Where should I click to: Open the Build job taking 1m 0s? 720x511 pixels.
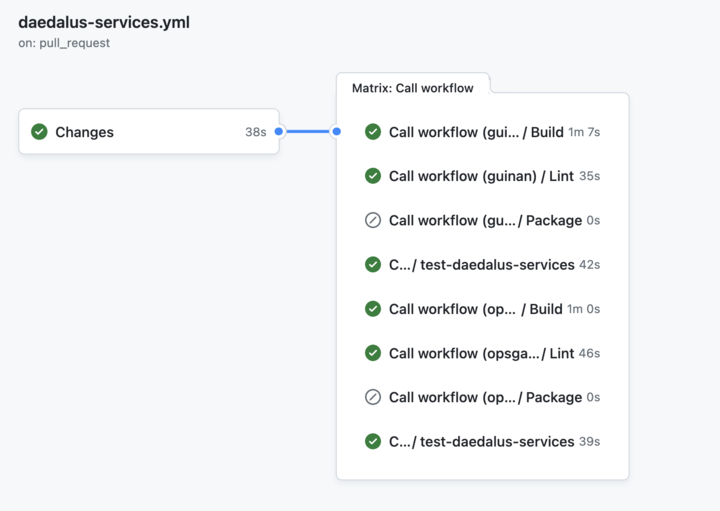pyautogui.click(x=476, y=309)
